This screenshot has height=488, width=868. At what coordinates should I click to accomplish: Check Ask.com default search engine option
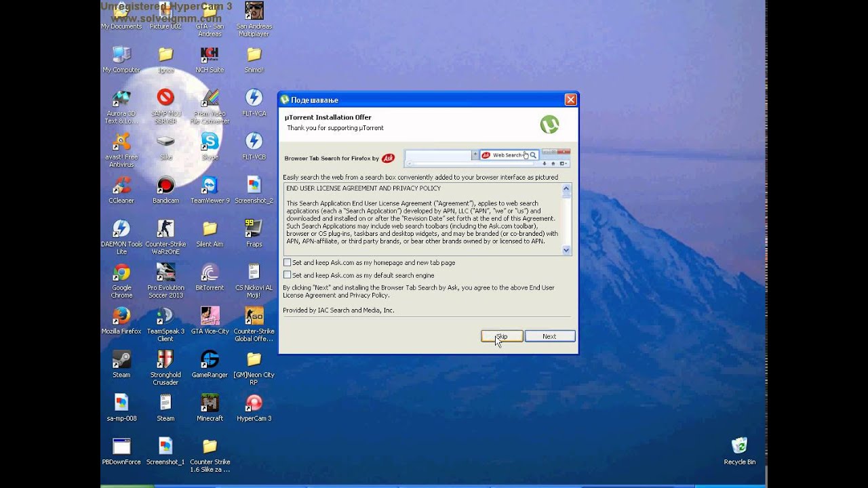(x=287, y=275)
